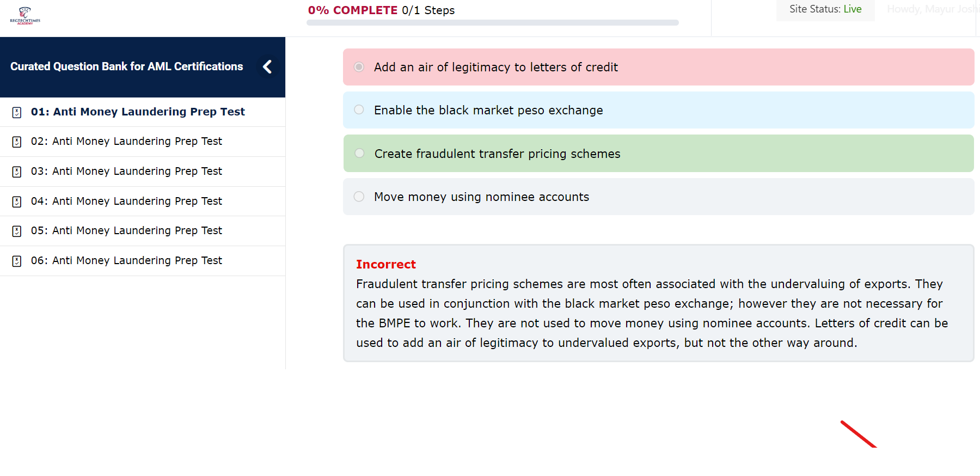Select radio for letters of credit answer
The image size is (980, 476).
click(x=359, y=67)
